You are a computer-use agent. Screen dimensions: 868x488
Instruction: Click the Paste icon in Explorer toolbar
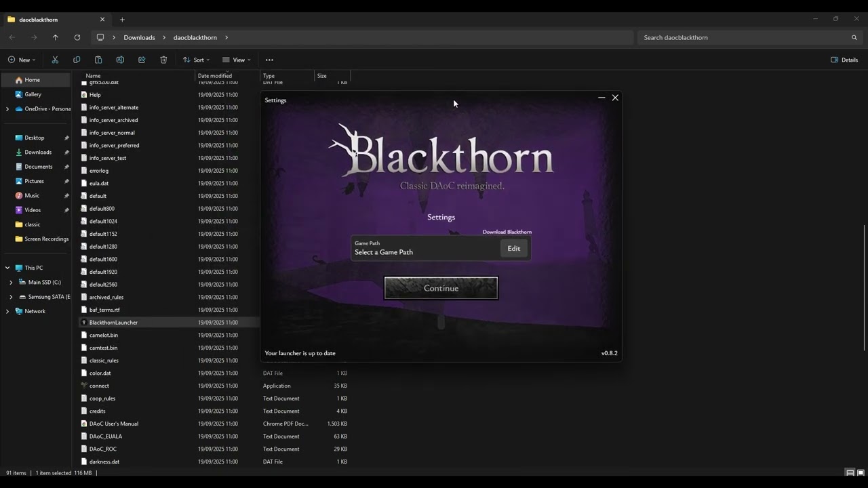click(x=98, y=60)
